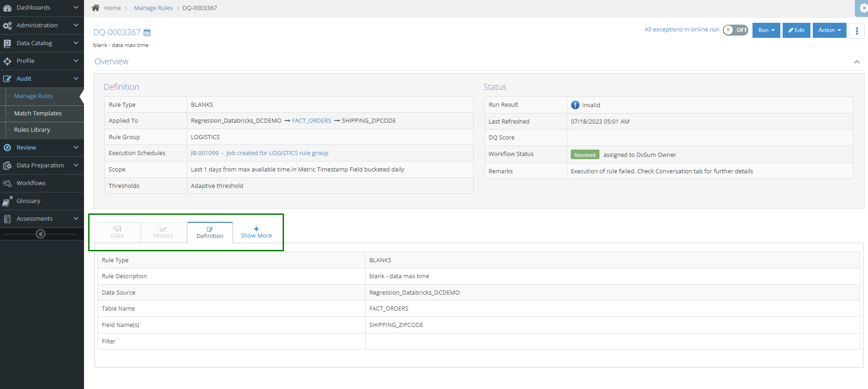Click the Data Catalog icon
The height and width of the screenshot is (389, 868).
coord(7,43)
